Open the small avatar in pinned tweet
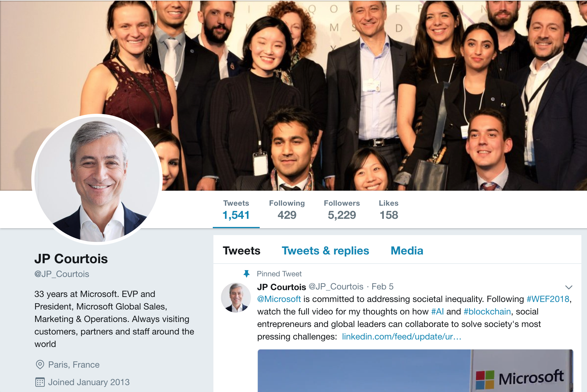 236,298
